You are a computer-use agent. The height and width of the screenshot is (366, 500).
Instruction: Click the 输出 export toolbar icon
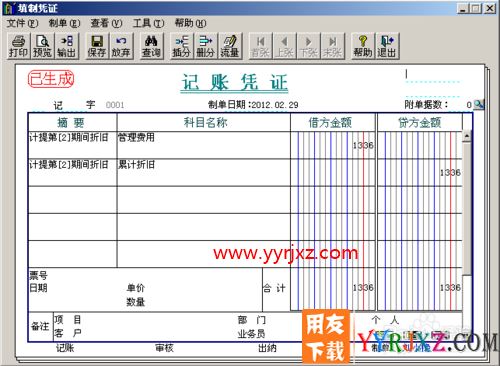[67, 46]
